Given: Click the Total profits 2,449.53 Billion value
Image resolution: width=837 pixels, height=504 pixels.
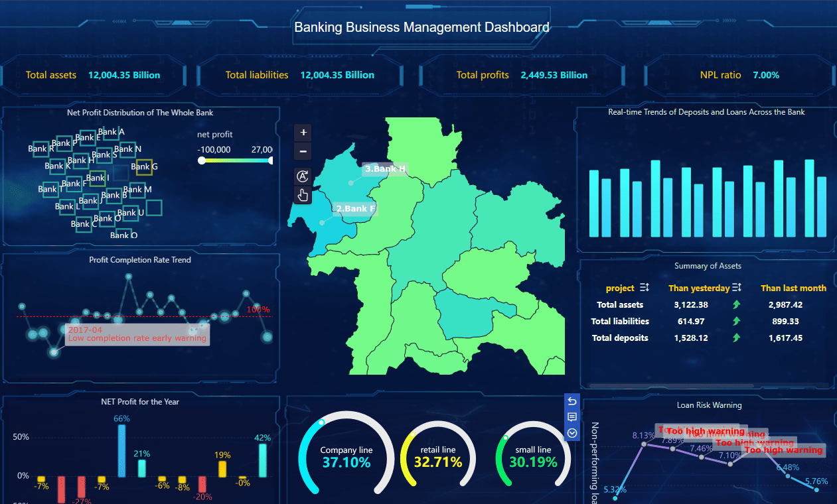Looking at the screenshot, I should point(554,75).
